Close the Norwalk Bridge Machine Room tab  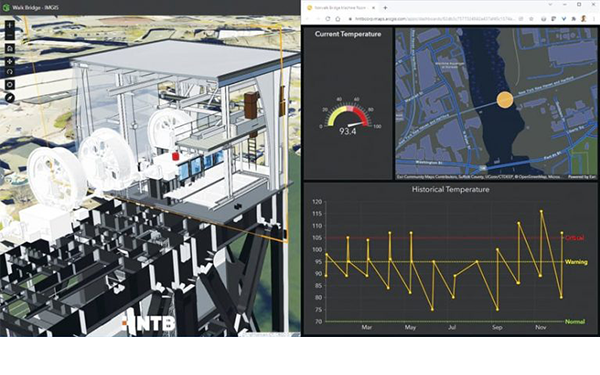point(373,8)
